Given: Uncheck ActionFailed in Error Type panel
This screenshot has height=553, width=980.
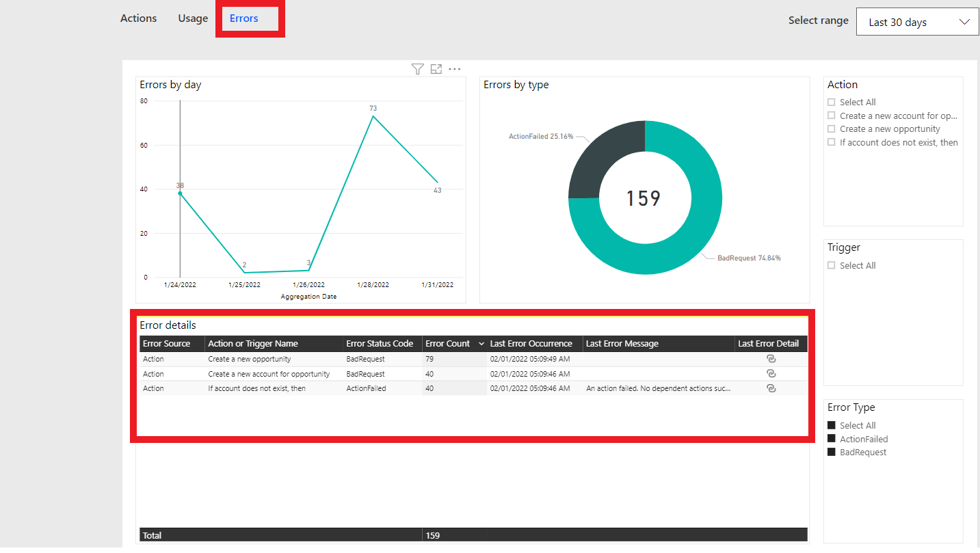Looking at the screenshot, I should click(x=832, y=438).
